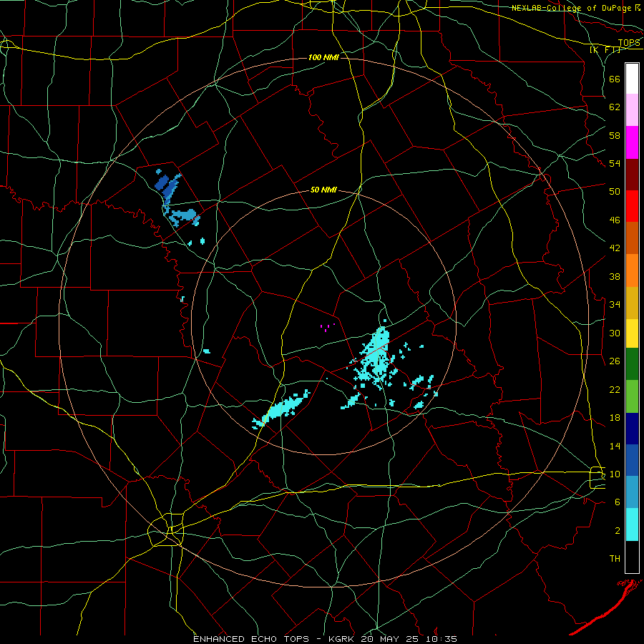644x644 pixels.
Task: Click the ENHANCED ECHO TOPS KGRK caption
Action: pos(325,639)
